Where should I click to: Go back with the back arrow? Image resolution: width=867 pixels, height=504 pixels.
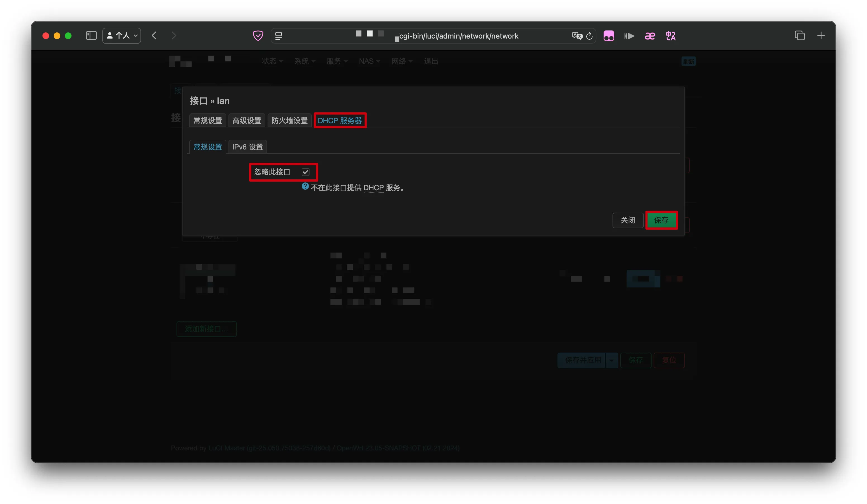coord(154,36)
